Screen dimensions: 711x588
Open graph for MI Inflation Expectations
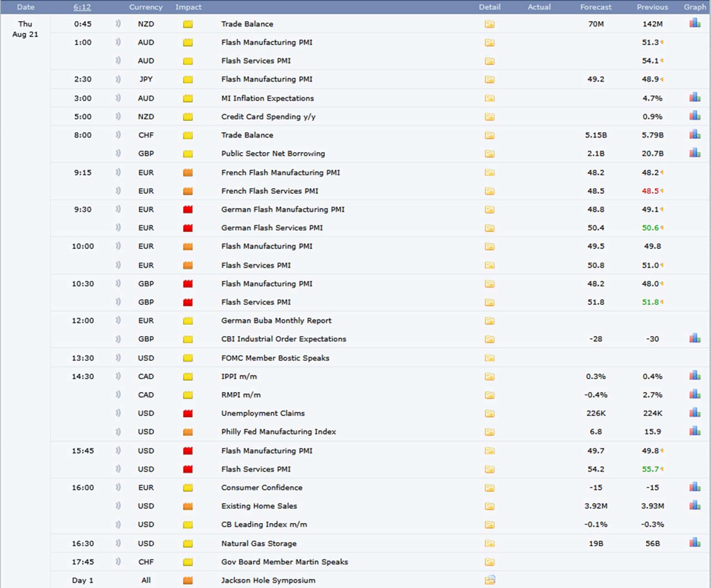point(694,98)
